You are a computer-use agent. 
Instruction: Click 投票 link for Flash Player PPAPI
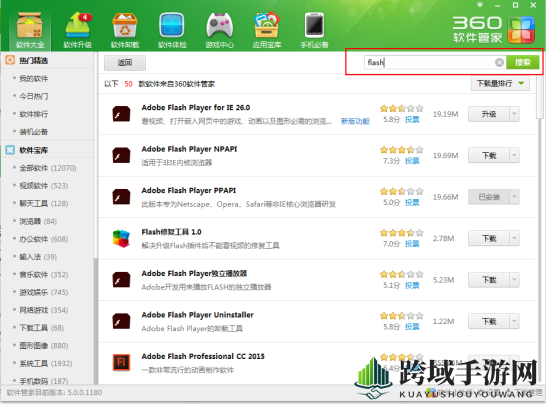(412, 202)
